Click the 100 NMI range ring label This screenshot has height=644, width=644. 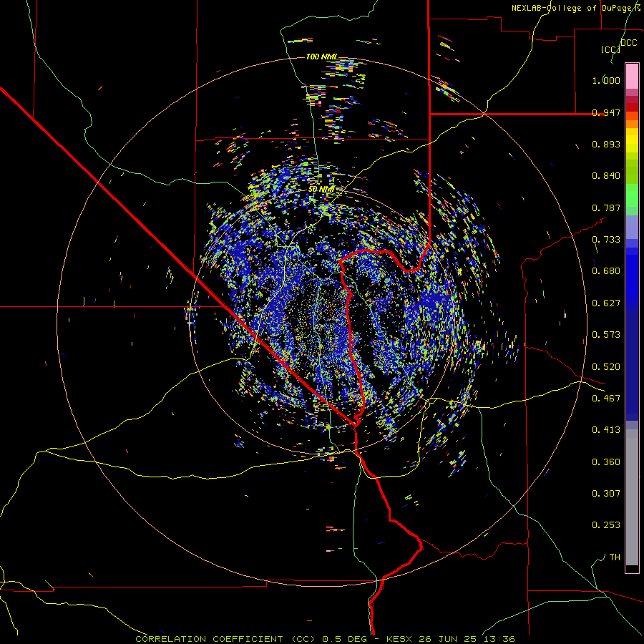[x=322, y=57]
